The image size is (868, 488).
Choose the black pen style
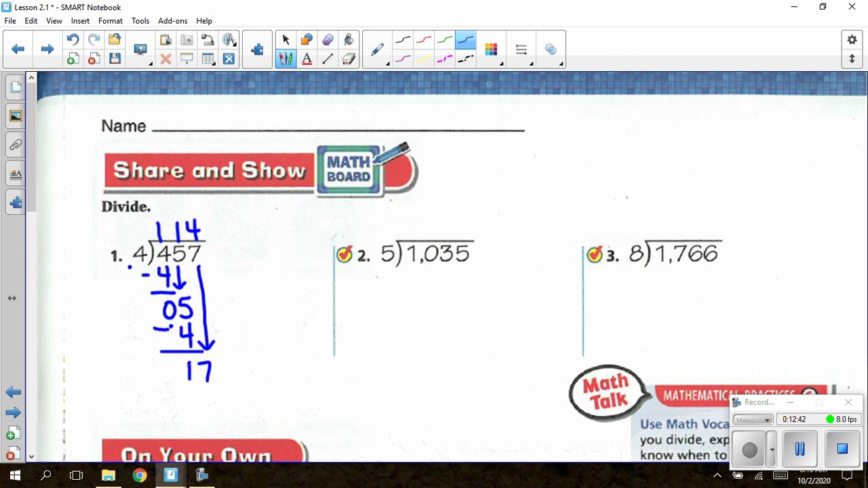coord(403,40)
